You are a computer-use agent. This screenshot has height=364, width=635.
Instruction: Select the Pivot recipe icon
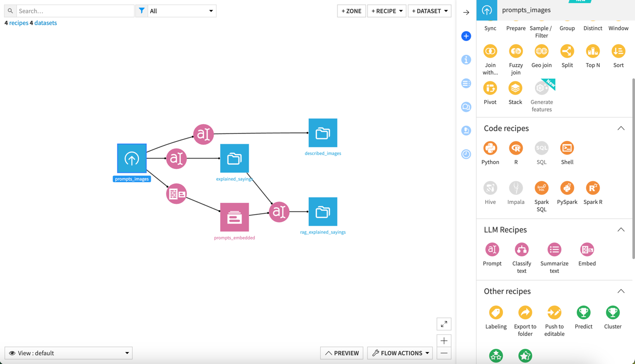490,89
